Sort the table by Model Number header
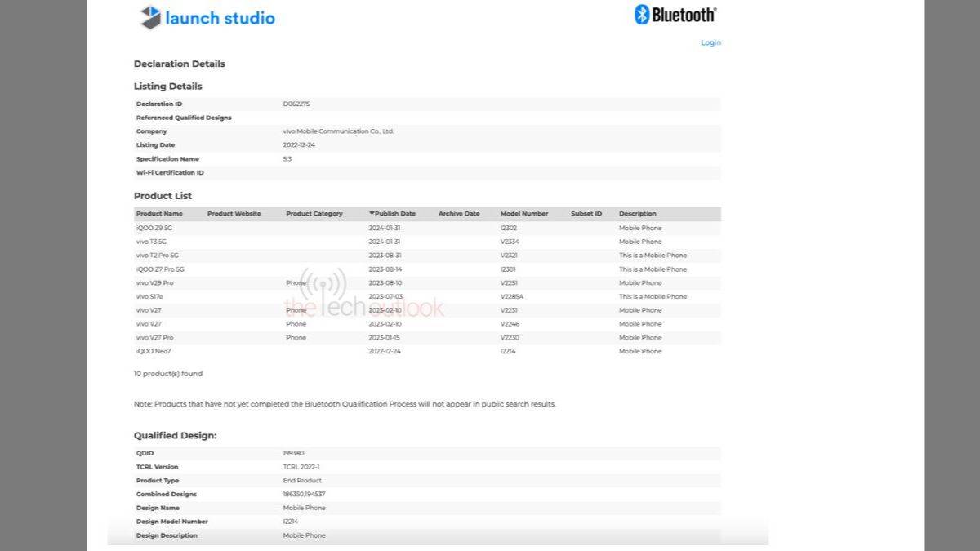 coord(523,213)
